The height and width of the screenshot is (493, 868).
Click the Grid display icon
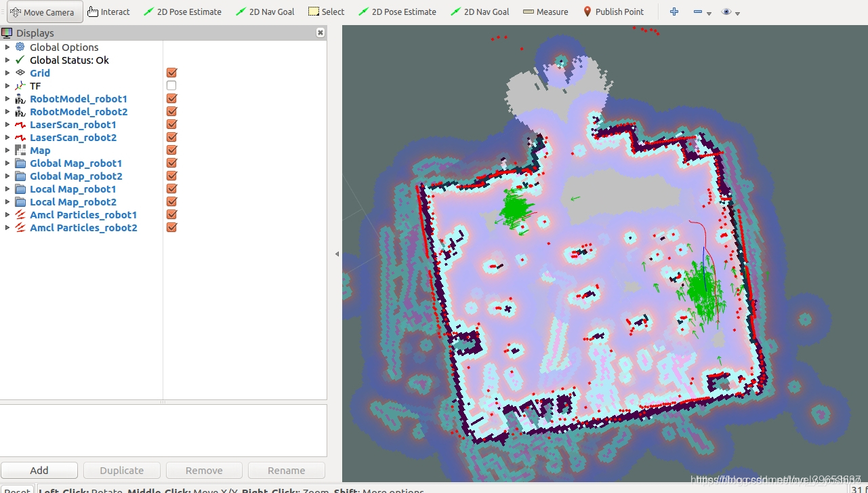pyautogui.click(x=20, y=73)
